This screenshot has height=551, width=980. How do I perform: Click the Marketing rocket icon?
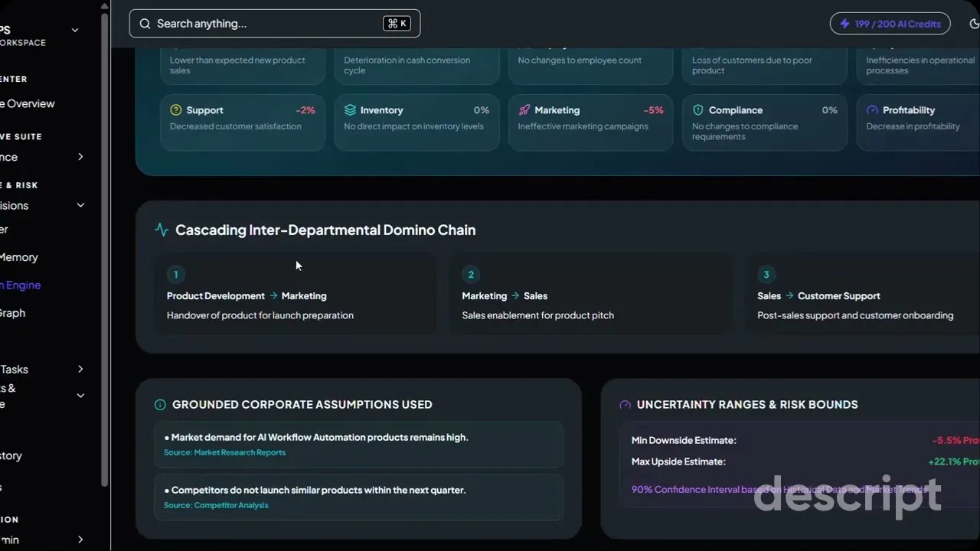click(x=524, y=110)
